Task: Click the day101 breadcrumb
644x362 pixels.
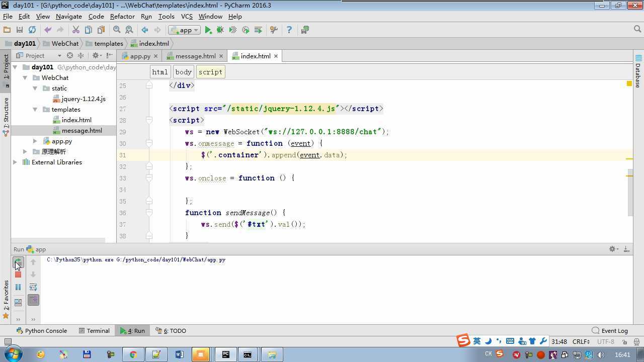Action: (21, 44)
